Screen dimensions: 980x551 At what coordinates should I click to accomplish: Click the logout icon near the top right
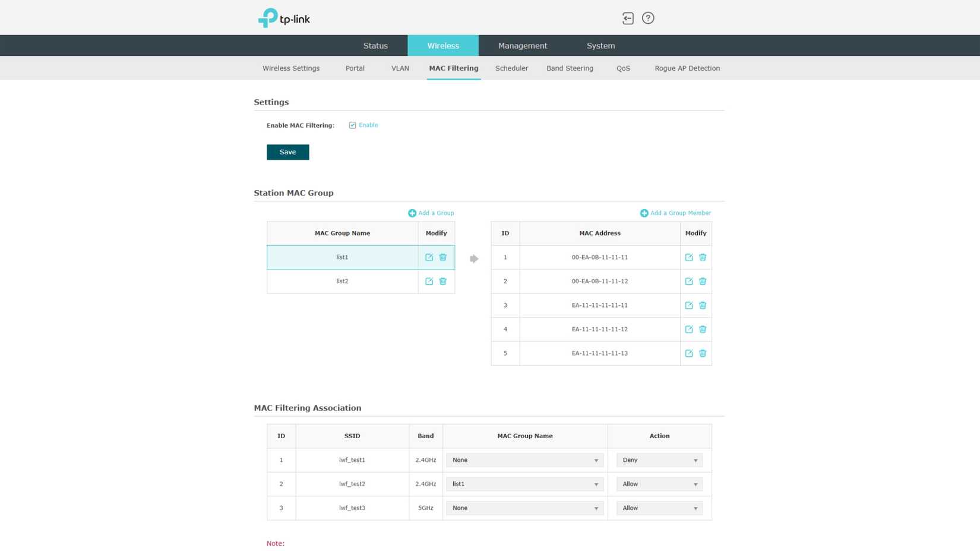tap(628, 18)
